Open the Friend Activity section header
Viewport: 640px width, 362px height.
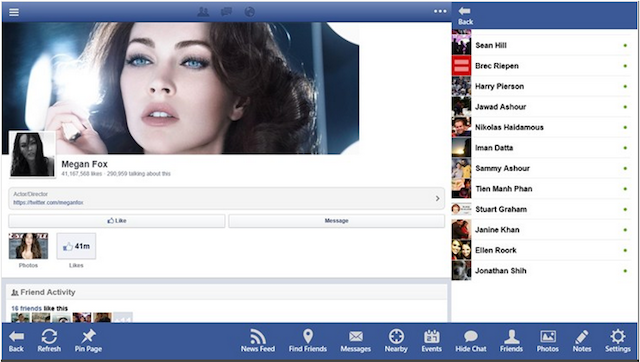point(227,292)
